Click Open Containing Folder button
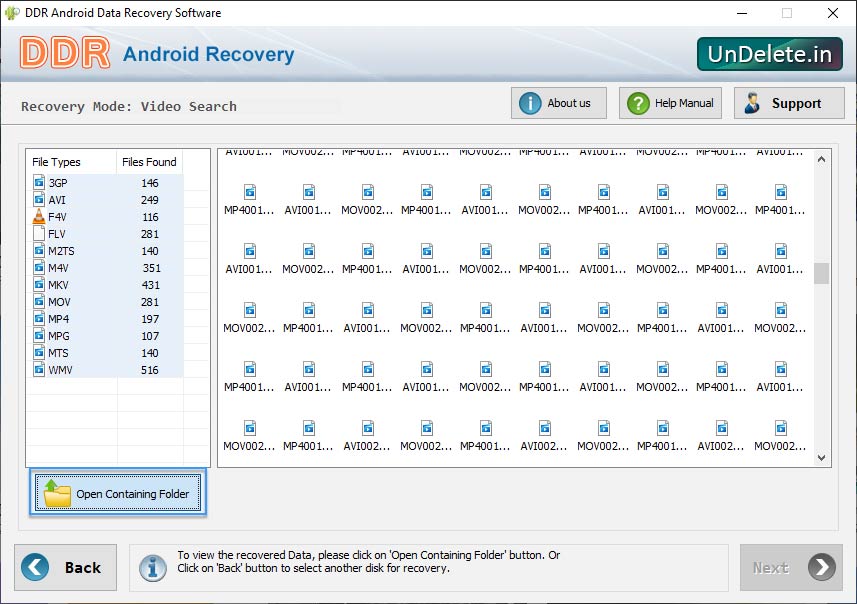The height and width of the screenshot is (604, 857). coord(118,492)
